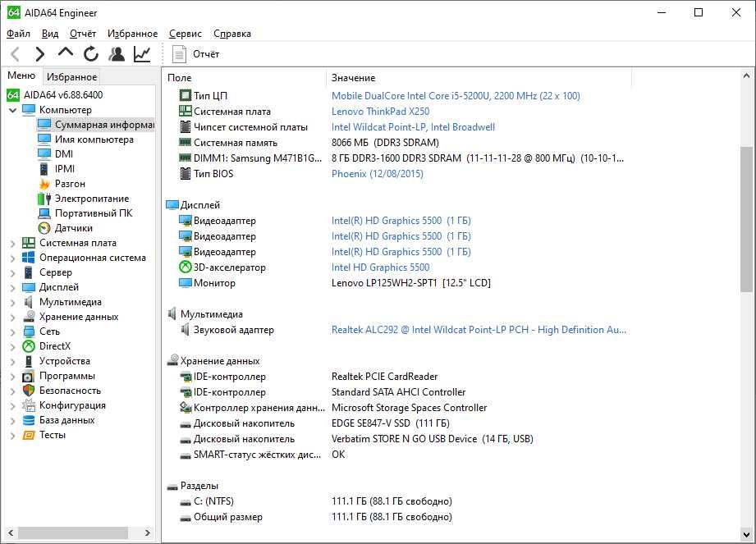This screenshot has height=544, width=756.
Task: Click the vertical scrollbar thumb in the report pane
Action: click(746, 220)
